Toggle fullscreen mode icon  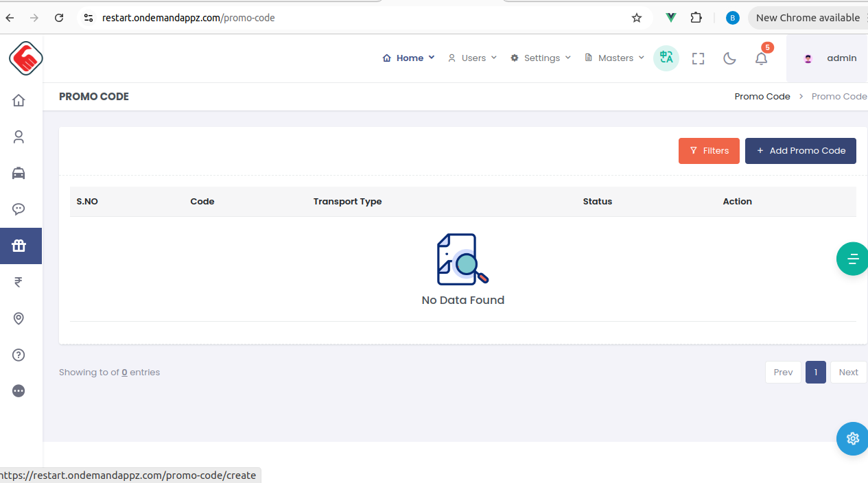698,58
